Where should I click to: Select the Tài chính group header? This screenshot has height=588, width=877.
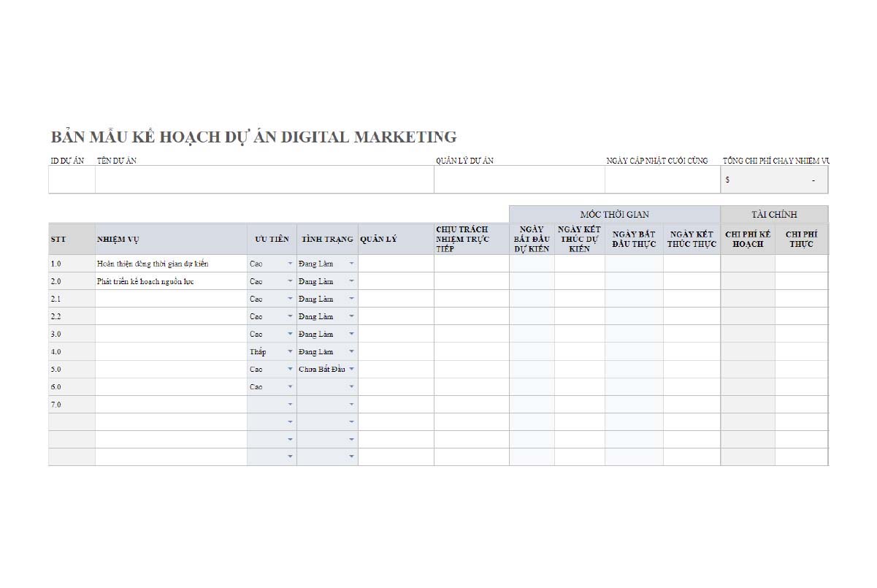coord(774,214)
